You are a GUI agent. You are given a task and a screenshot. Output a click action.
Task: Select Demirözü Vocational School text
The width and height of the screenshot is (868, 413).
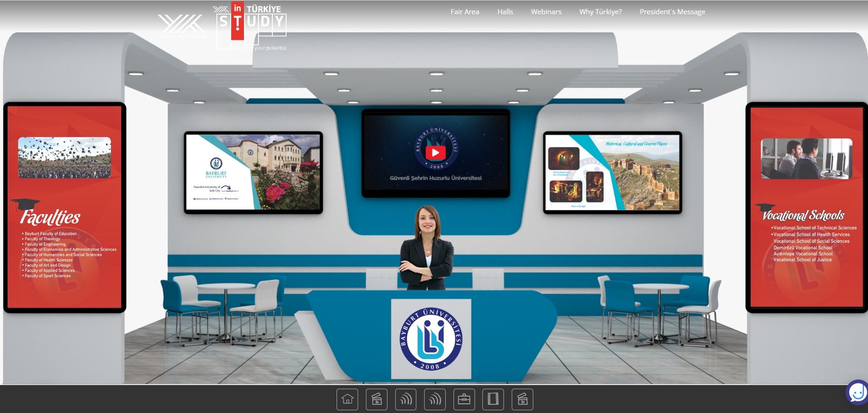click(802, 248)
